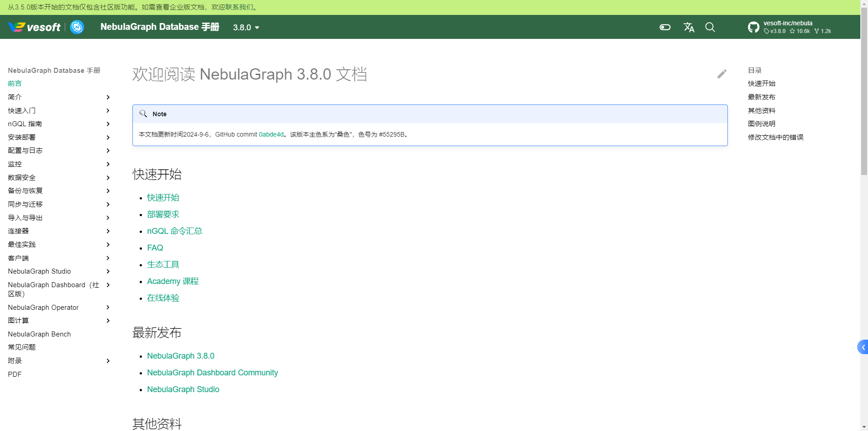
Task: Open the language translation selector
Action: point(689,27)
